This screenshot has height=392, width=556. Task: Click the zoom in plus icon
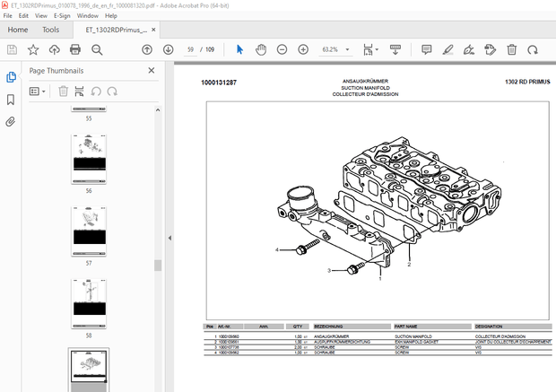302,49
